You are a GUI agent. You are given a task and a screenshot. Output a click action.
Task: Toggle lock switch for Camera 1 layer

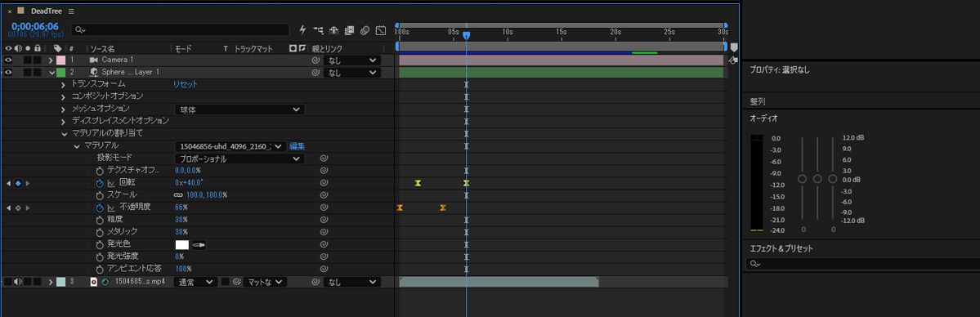point(38,60)
